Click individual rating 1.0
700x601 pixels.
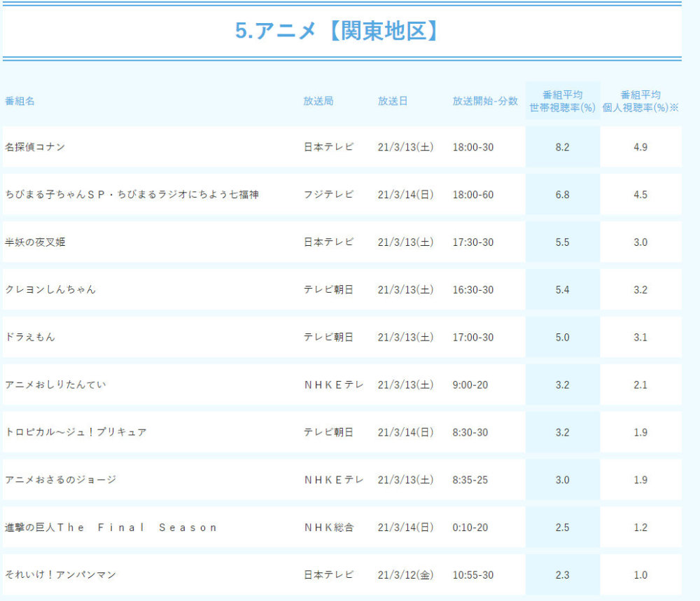pyautogui.click(x=640, y=574)
